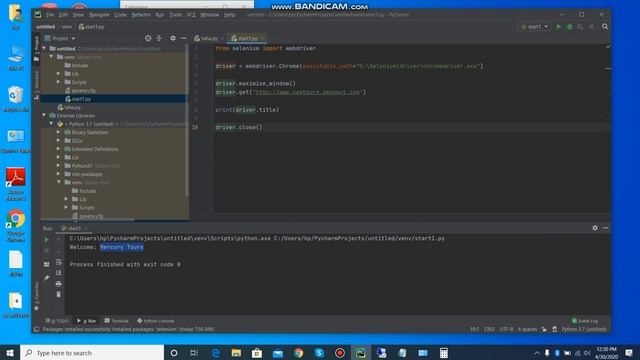Click the collapse-all icon in Project panel

point(159,38)
